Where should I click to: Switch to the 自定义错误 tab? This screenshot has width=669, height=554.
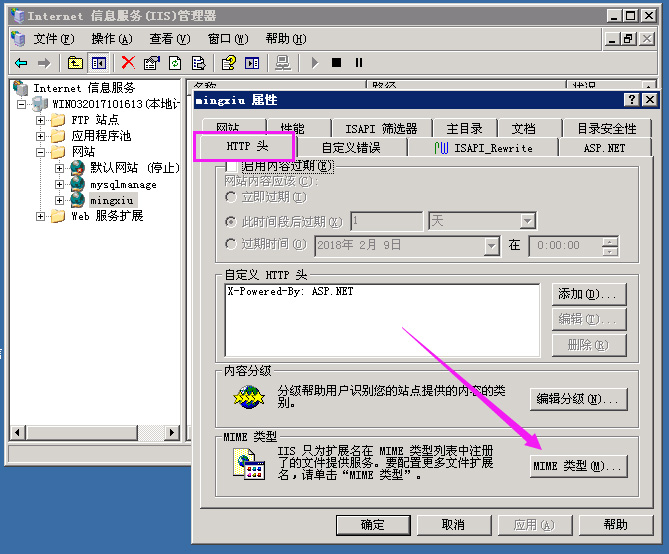pyautogui.click(x=351, y=148)
